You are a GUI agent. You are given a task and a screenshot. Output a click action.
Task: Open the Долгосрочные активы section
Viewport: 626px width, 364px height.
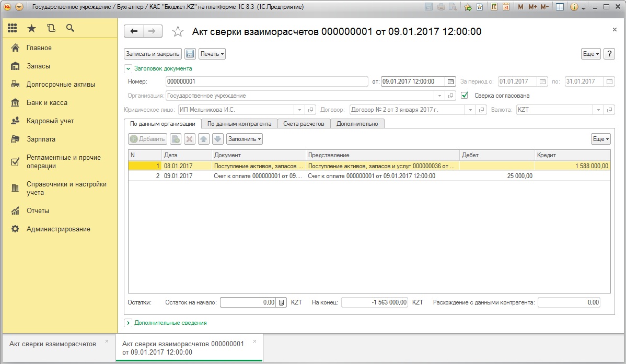click(61, 84)
